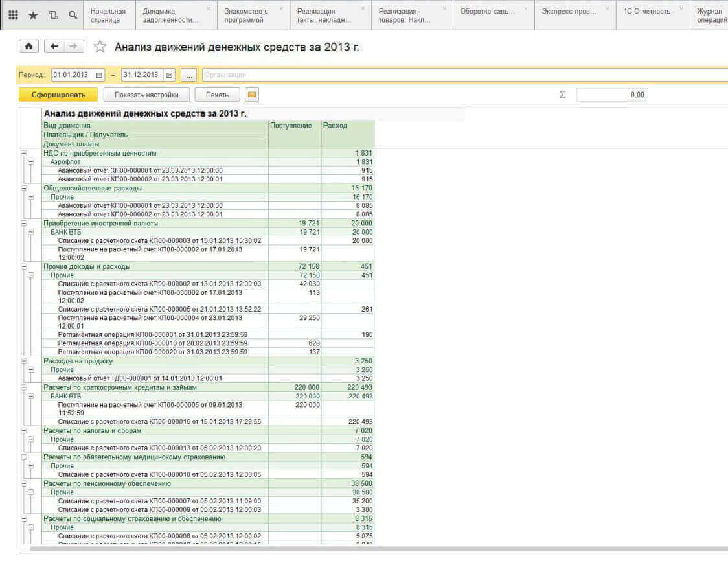Collapse 'Расчеты по налогам и сборам' group
Screen dimensions: 728x565
coord(24,431)
